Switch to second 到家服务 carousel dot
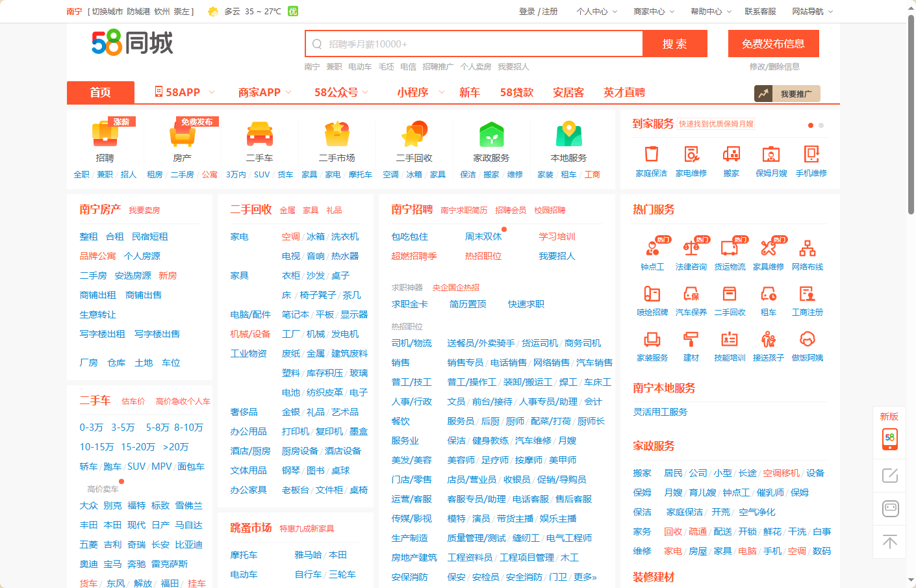Viewport: 916px width, 588px height. click(x=821, y=125)
